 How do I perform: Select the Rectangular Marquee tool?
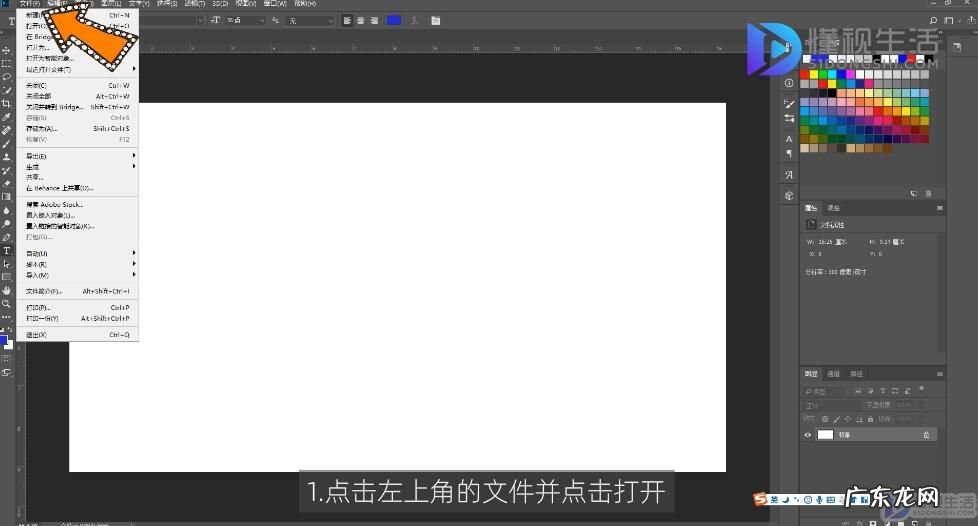[6, 64]
